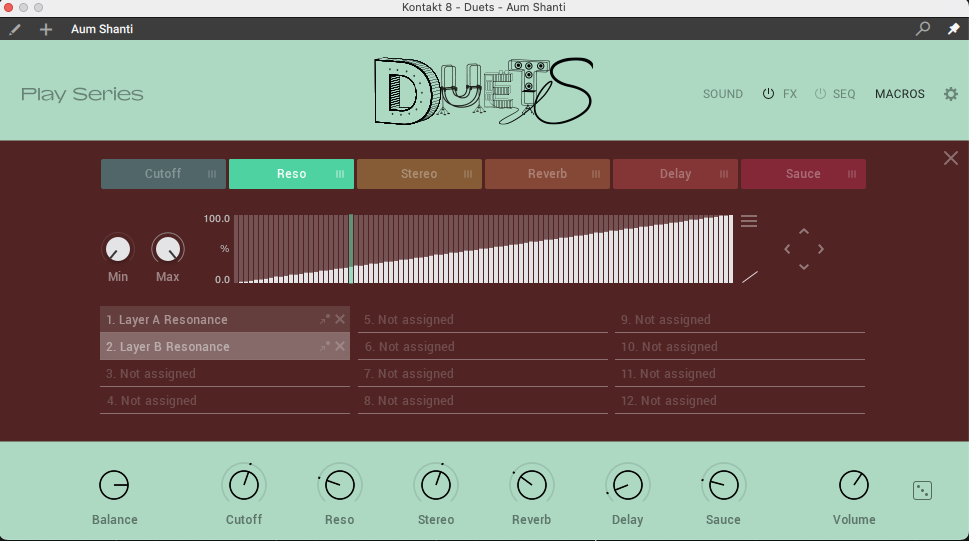This screenshot has width=969, height=541.
Task: Remove Layer A Resonance assignment
Action: point(340,319)
